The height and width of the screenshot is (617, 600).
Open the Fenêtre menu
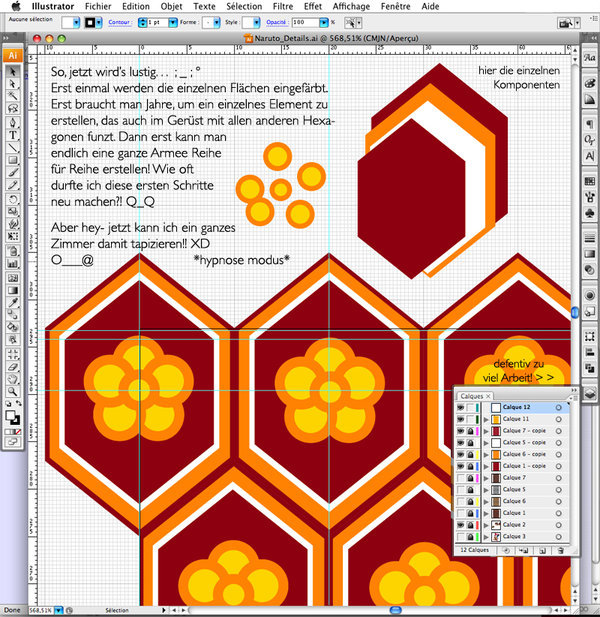[x=396, y=6]
